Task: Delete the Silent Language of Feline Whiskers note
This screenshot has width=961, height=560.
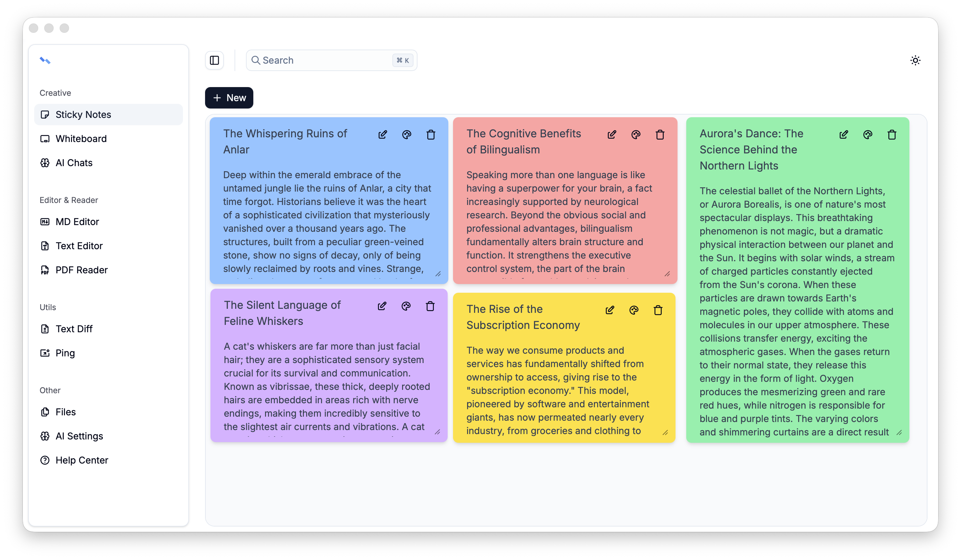Action: point(430,306)
